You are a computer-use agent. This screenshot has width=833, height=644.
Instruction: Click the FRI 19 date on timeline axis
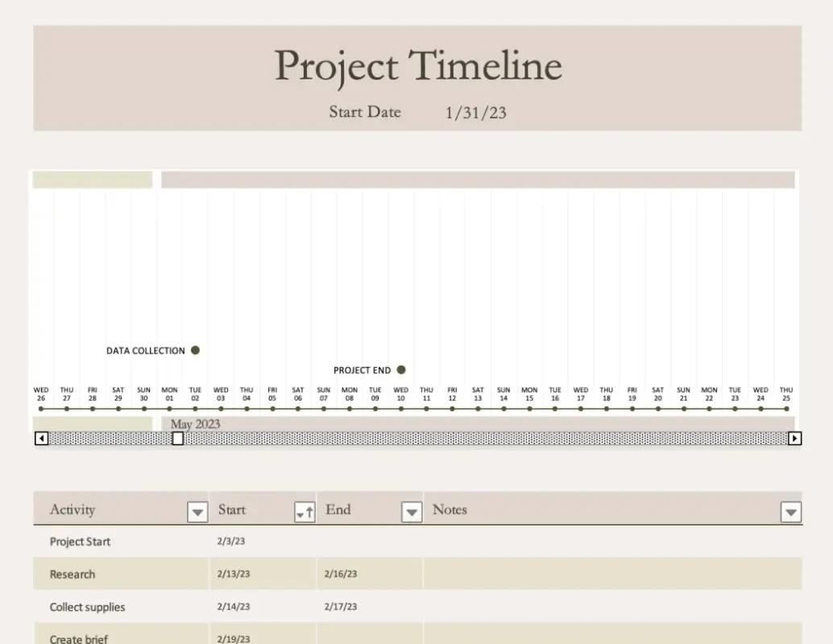tap(632, 394)
